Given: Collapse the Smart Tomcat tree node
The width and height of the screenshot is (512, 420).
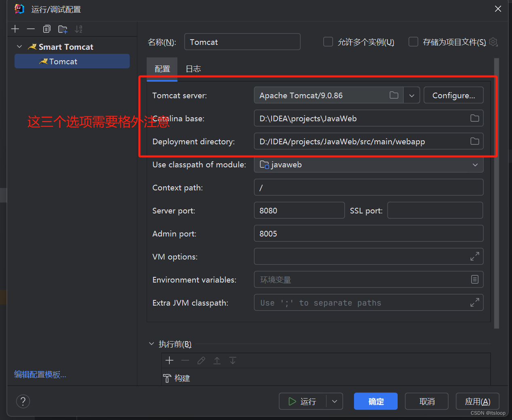Looking at the screenshot, I should [x=19, y=47].
